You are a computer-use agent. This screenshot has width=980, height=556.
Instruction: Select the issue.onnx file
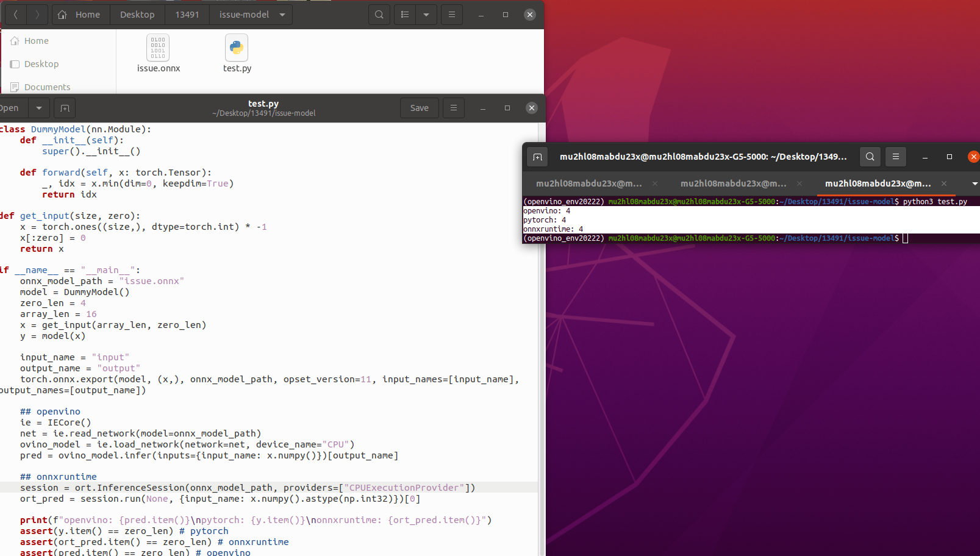158,52
